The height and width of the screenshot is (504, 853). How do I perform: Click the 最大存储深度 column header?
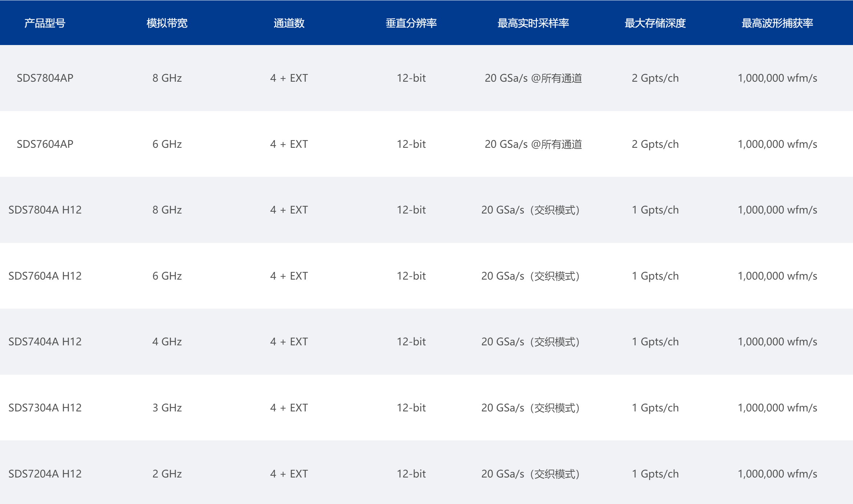[x=655, y=23]
